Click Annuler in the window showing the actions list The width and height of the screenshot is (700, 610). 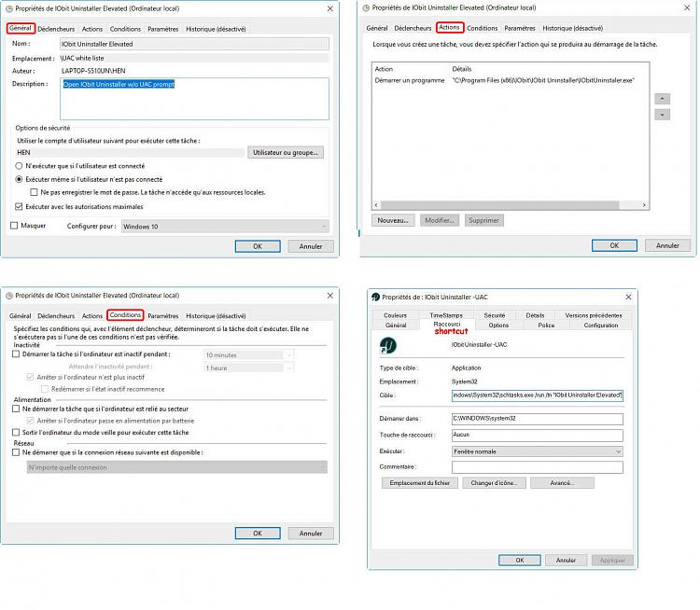click(x=667, y=245)
